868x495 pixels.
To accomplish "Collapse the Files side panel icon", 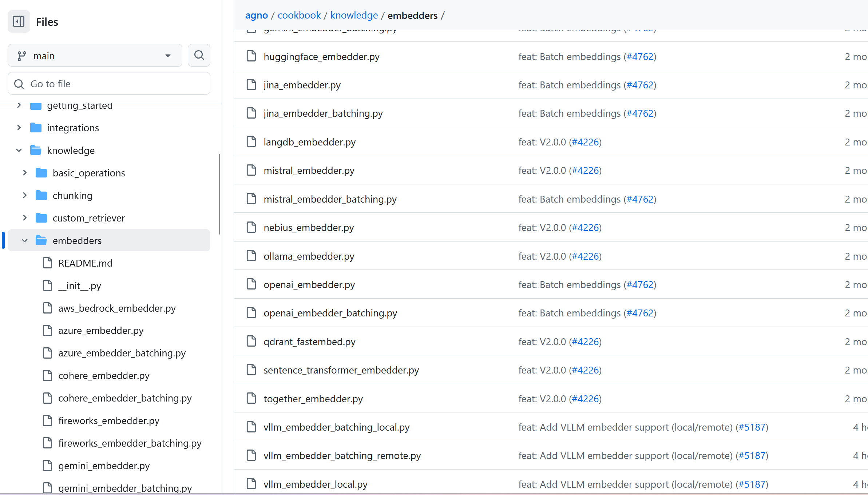I will pyautogui.click(x=19, y=21).
